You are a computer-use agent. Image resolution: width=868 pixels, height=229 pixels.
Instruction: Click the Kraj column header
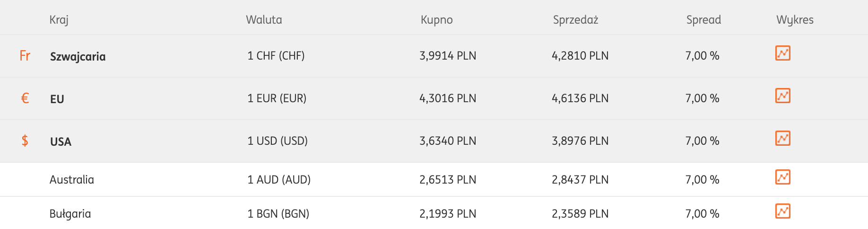[x=59, y=20]
